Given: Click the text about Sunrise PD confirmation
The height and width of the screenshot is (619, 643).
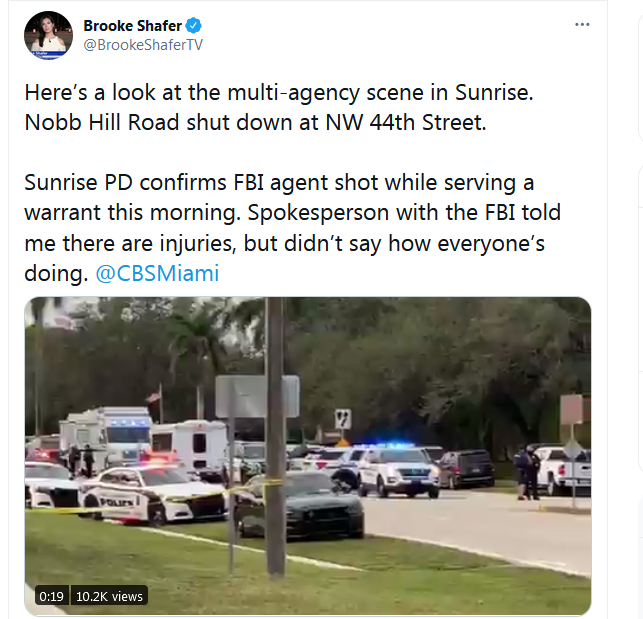Looking at the screenshot, I should pos(292,228).
